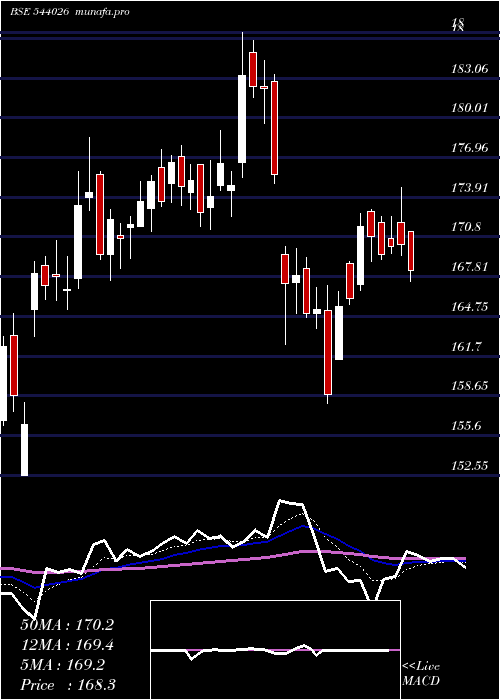Click the 164.75 price axis label
Viewport: 500px width, 700px height.
(470, 306)
